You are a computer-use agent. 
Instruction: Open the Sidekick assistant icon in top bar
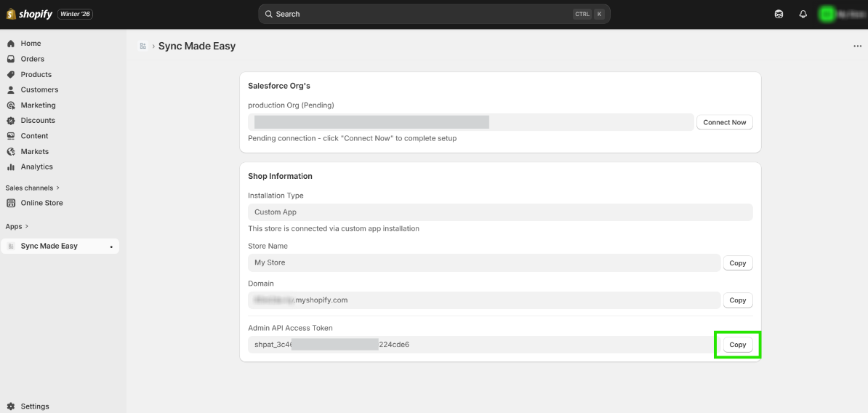779,14
